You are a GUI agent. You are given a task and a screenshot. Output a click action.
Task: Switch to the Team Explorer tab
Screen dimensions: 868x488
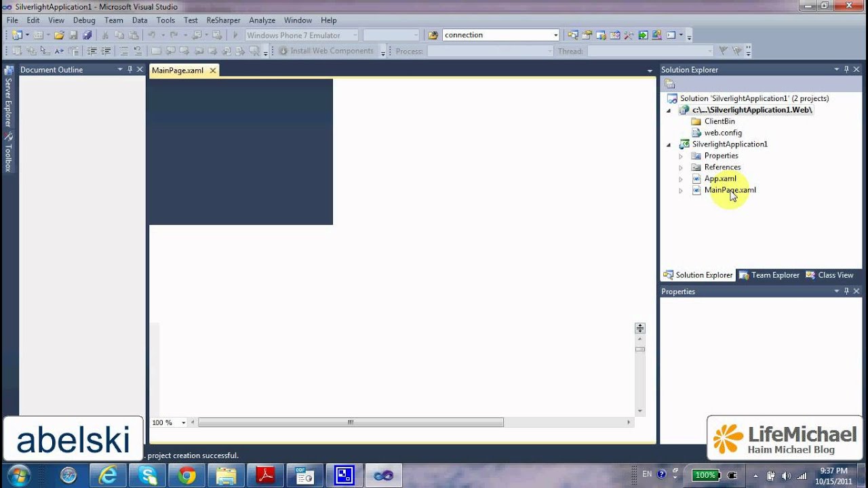coord(768,275)
